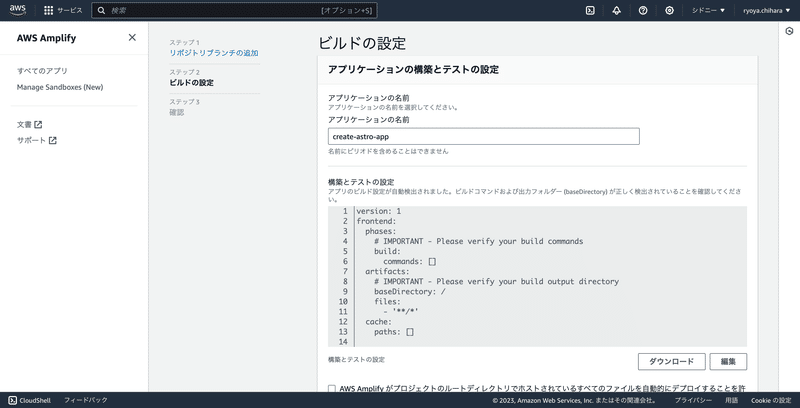Open Cookie の設定
Viewport: 800px width, 408px height.
771,400
